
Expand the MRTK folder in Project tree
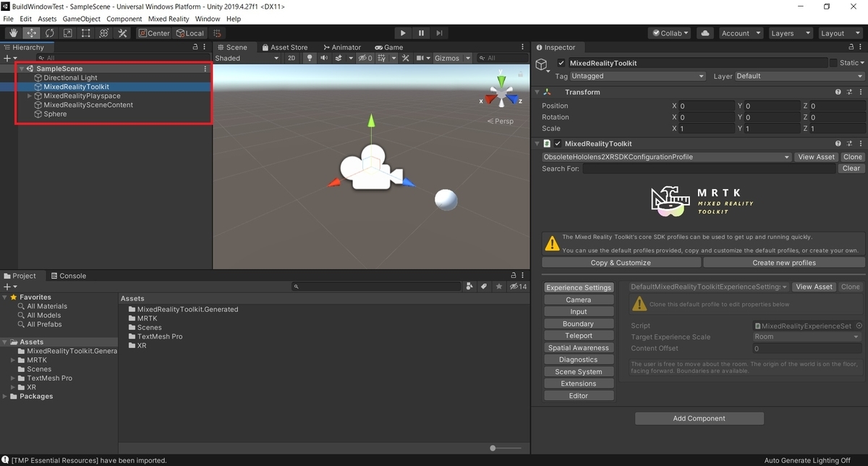coord(13,360)
